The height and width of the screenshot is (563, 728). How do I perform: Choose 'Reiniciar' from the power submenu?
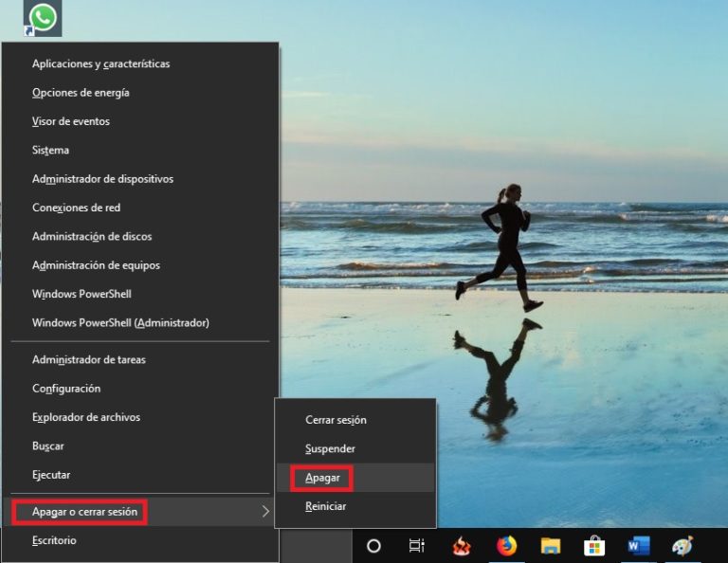(x=325, y=506)
